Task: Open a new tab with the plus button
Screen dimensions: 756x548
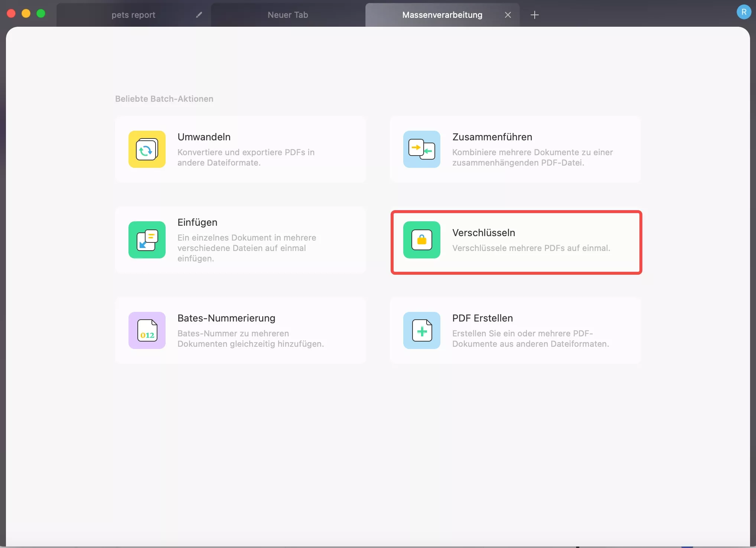Action: (x=535, y=15)
